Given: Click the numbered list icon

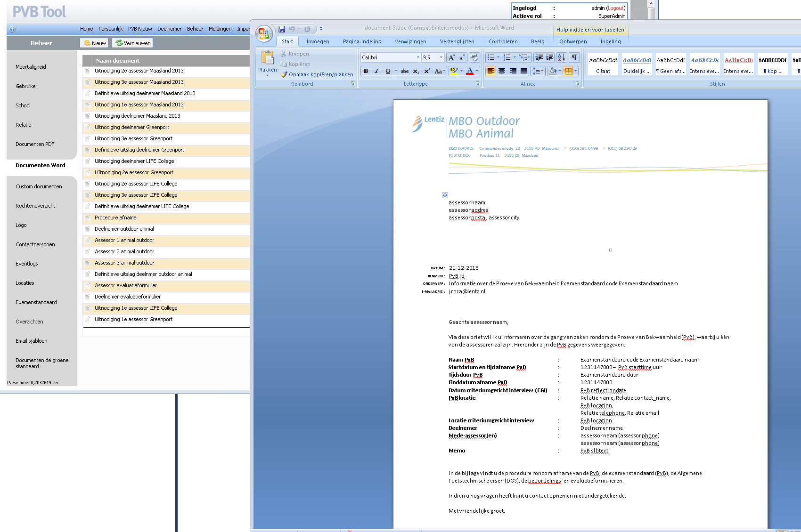Looking at the screenshot, I should click(x=507, y=57).
